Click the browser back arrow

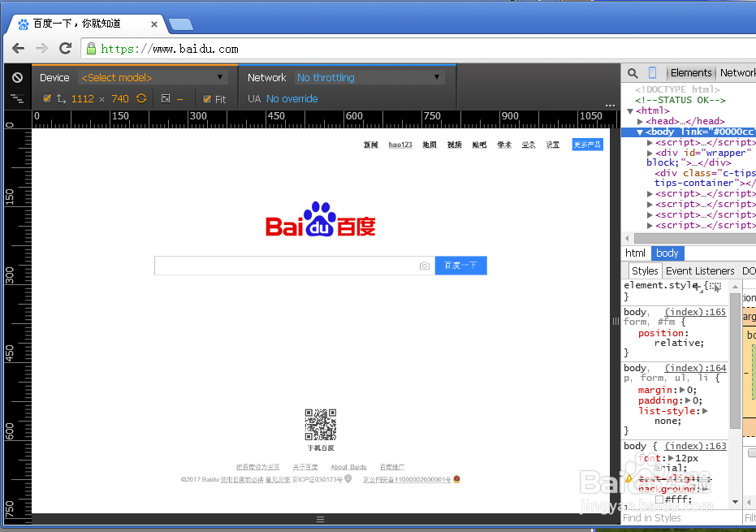pos(19,48)
